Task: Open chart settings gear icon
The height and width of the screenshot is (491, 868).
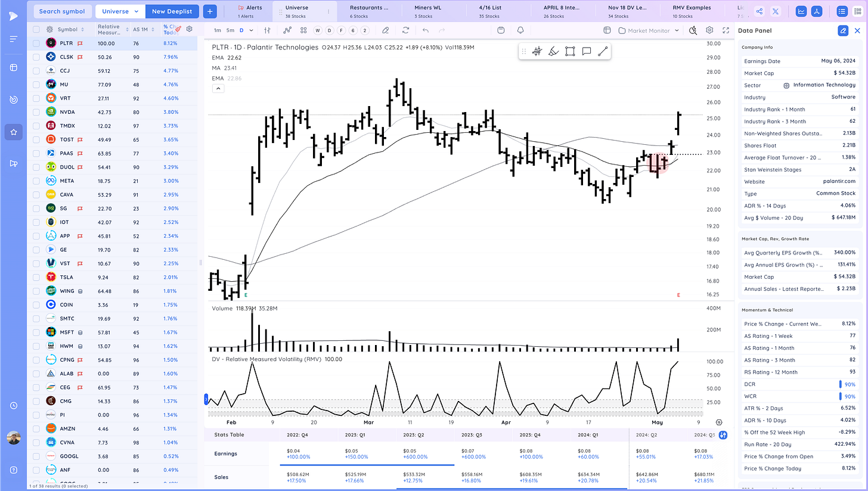Action: tap(709, 30)
